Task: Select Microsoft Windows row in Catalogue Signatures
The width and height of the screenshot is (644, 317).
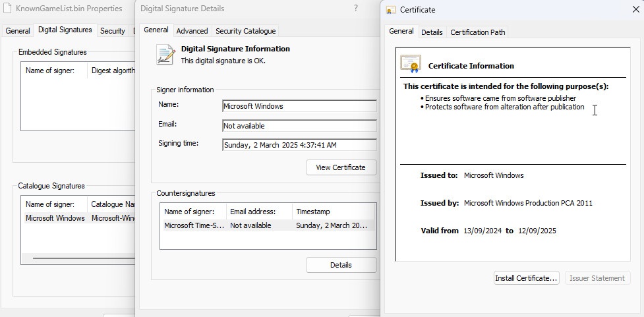Action: [79, 218]
